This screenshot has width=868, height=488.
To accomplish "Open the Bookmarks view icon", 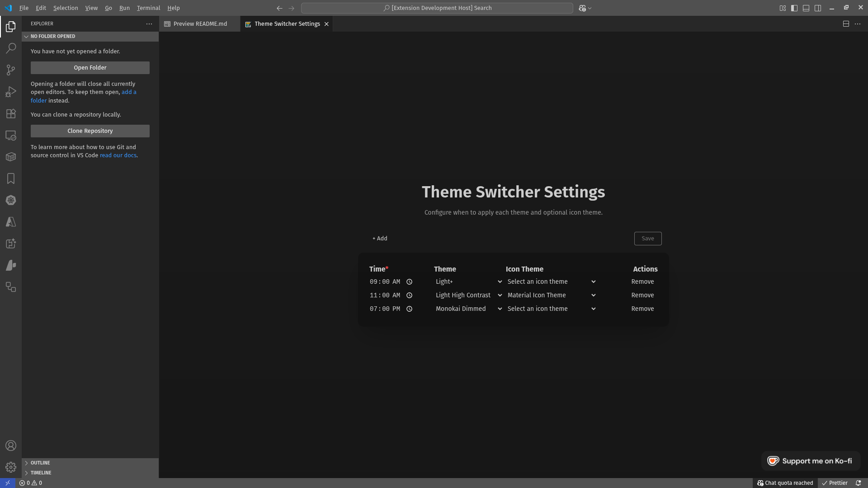I will click(x=11, y=178).
